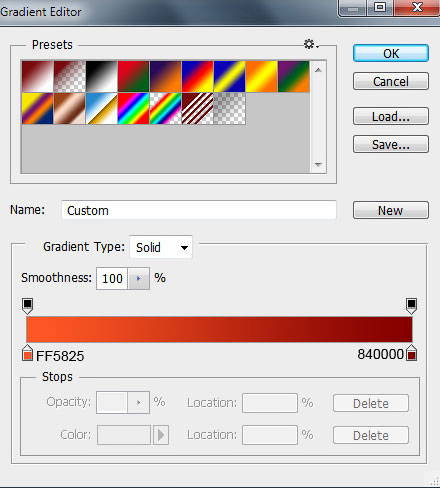This screenshot has height=488, width=440.
Task: Click the opacity stop Location field
Action: tap(270, 403)
